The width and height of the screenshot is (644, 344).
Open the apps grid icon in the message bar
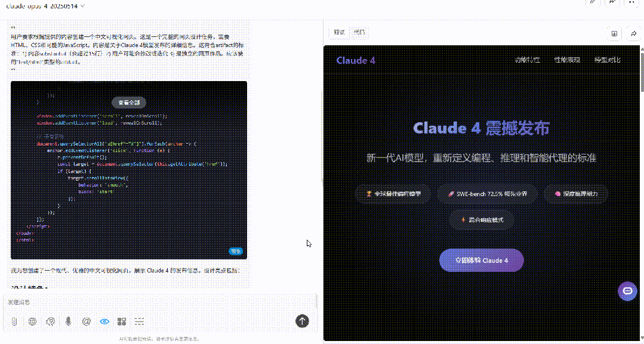tap(122, 321)
